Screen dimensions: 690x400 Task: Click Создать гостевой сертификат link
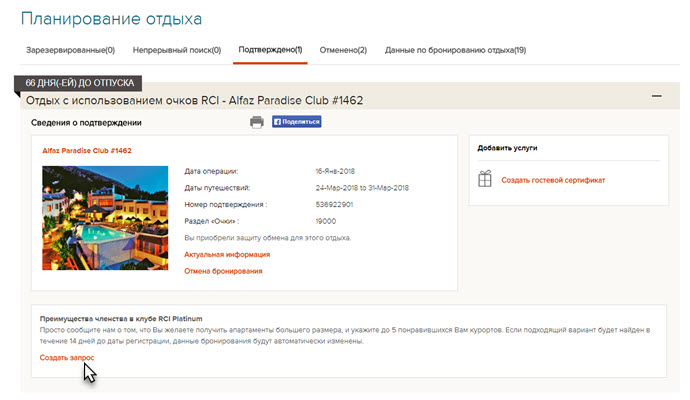(553, 180)
